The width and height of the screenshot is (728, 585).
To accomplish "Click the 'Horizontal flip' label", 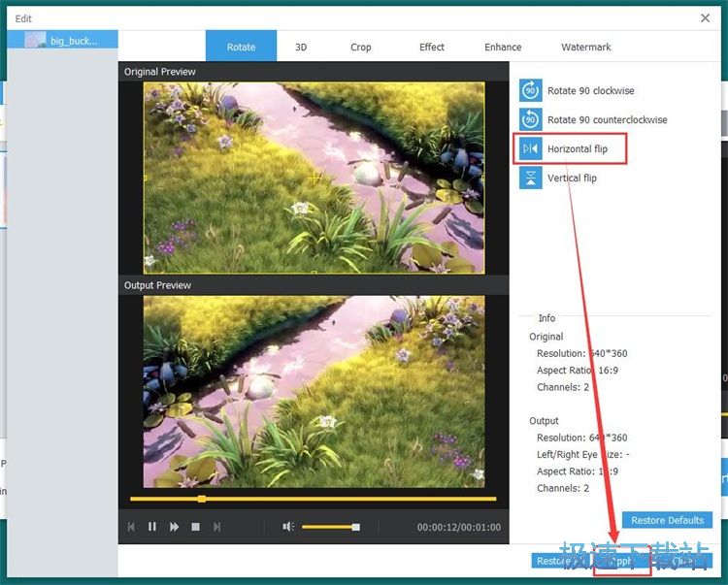I will [x=578, y=148].
